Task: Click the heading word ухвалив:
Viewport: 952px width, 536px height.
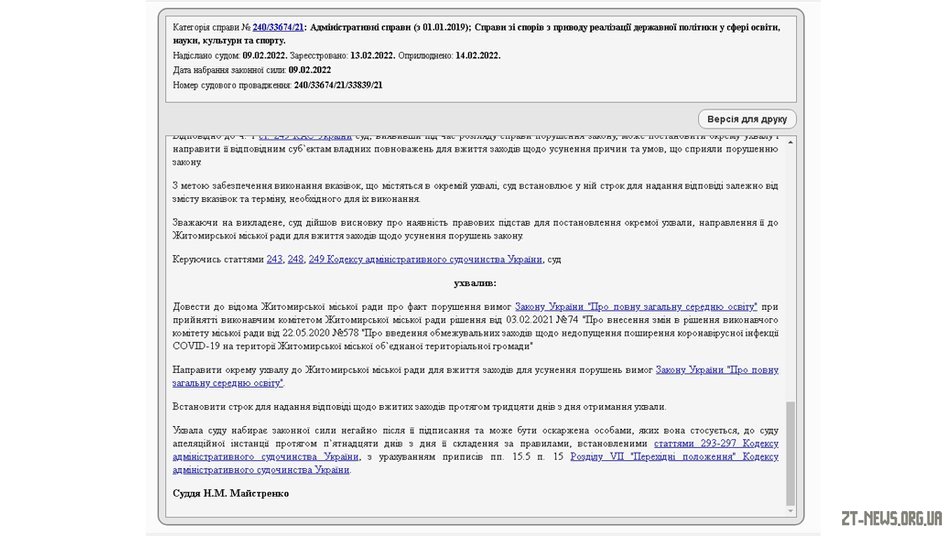Action: [475, 283]
